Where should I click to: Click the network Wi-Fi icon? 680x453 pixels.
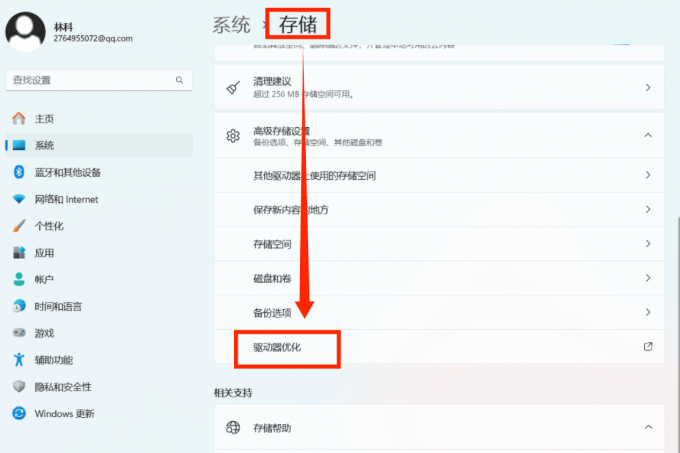point(19,199)
